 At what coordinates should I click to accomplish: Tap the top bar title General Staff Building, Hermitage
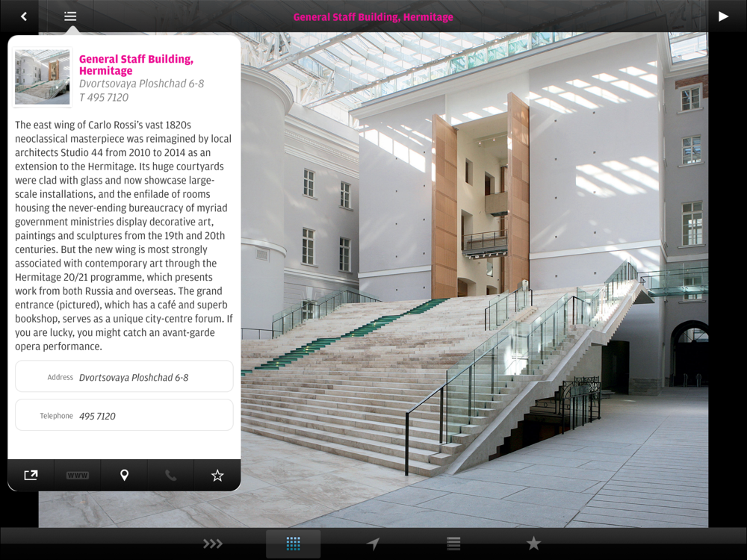pyautogui.click(x=373, y=17)
